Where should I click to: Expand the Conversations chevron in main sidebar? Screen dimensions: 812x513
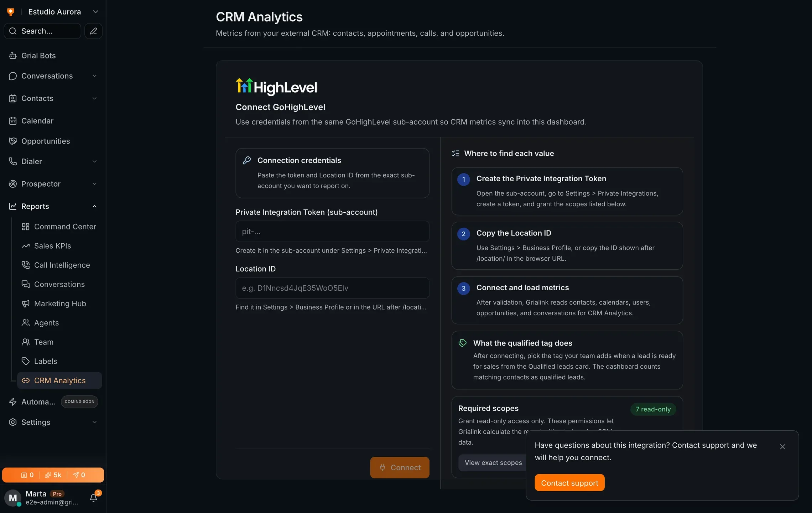(x=94, y=76)
